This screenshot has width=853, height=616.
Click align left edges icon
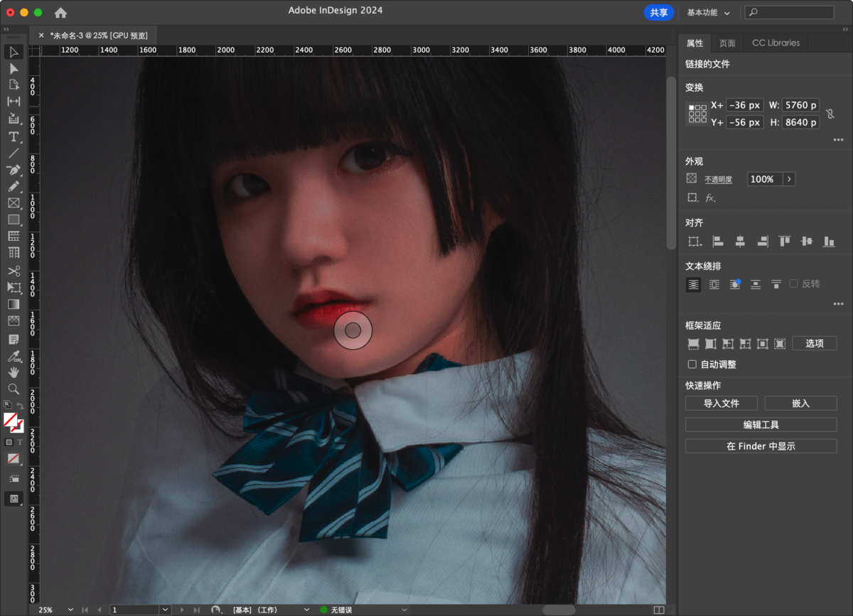(718, 242)
